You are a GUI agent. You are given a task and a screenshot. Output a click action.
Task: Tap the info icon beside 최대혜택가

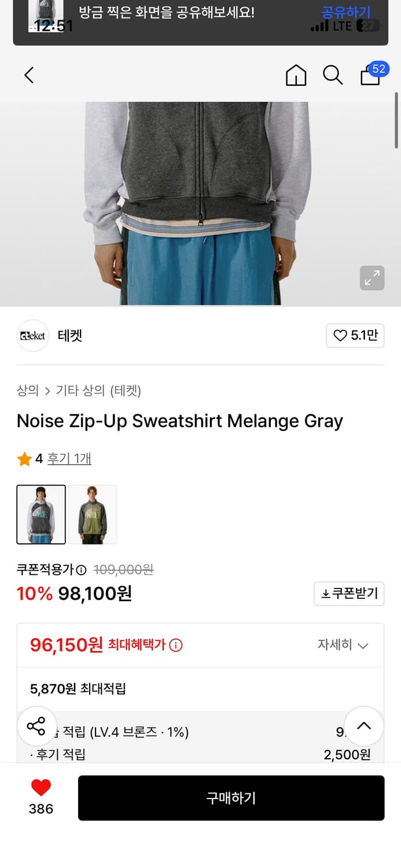coord(176,645)
